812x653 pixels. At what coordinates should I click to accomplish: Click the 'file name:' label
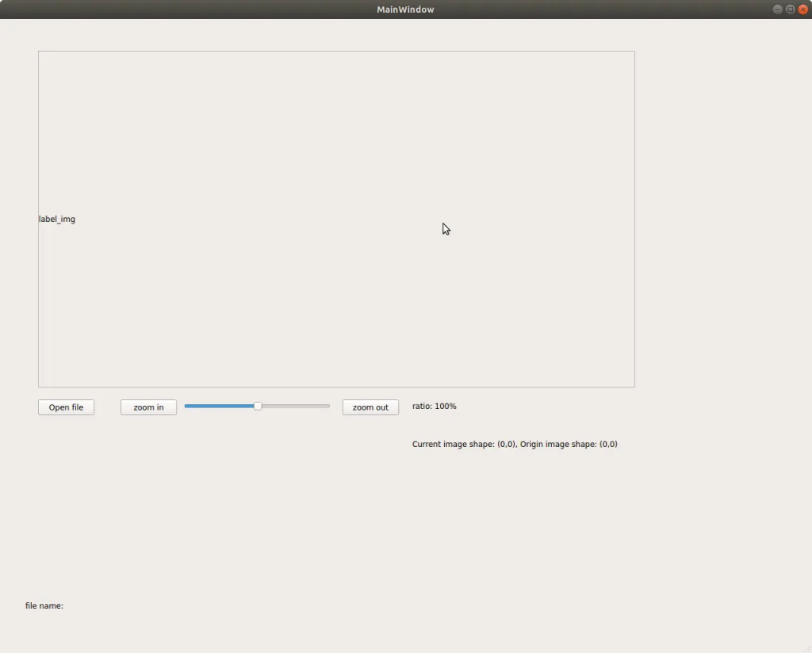(44, 605)
